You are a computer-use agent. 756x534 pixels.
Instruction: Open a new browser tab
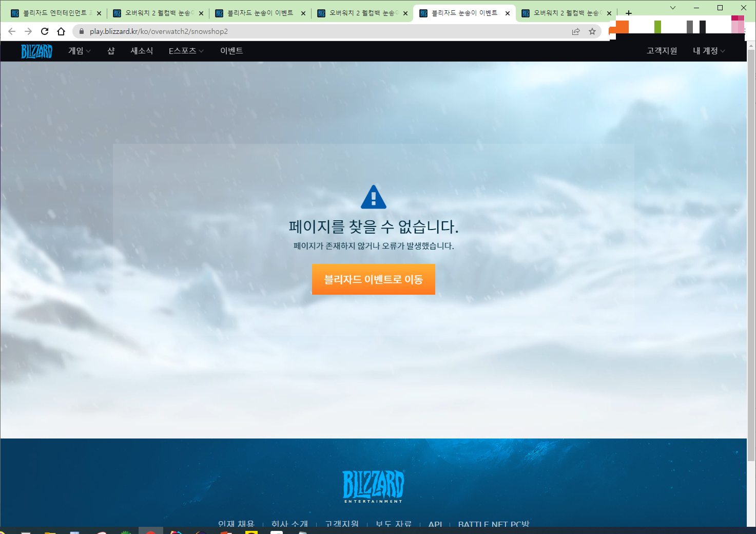[629, 13]
